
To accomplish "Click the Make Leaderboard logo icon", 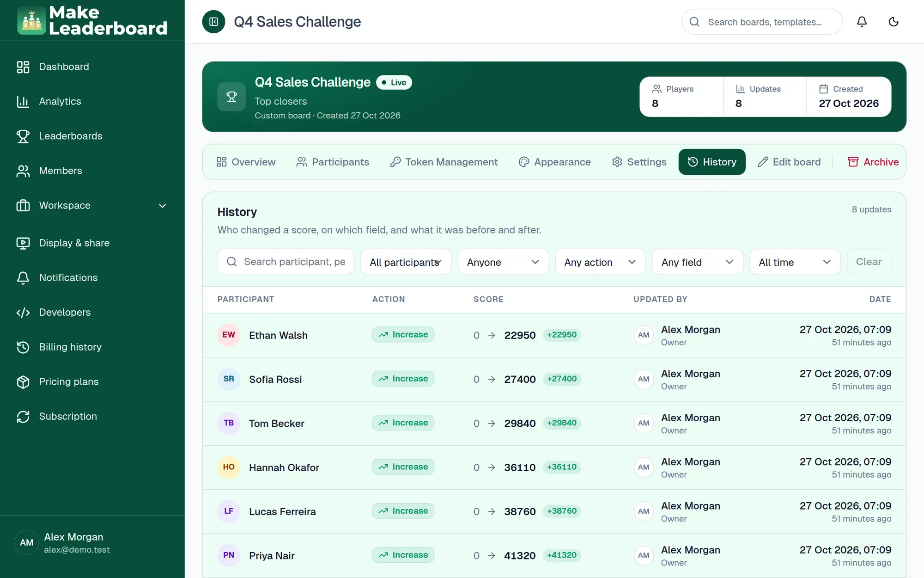I will pyautogui.click(x=32, y=20).
